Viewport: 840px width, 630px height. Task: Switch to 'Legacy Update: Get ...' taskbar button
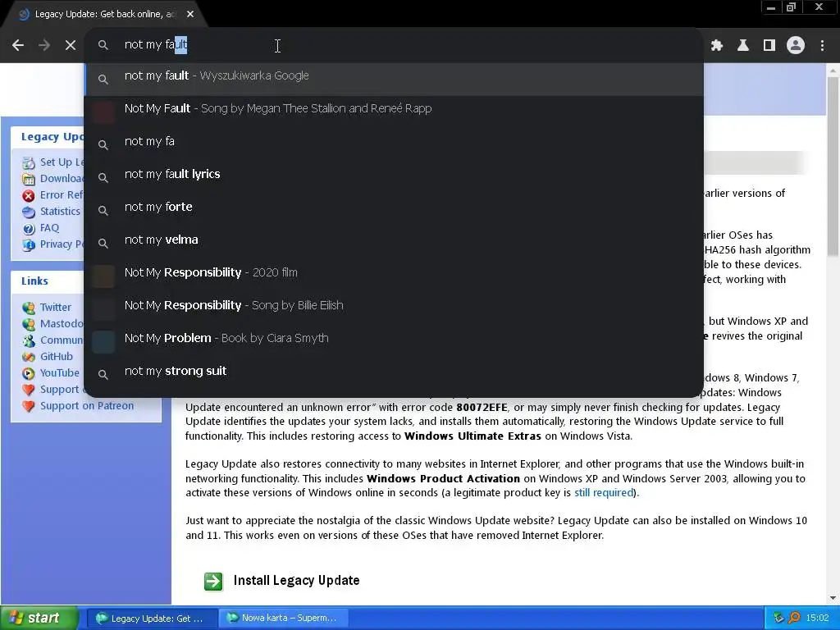(x=152, y=619)
